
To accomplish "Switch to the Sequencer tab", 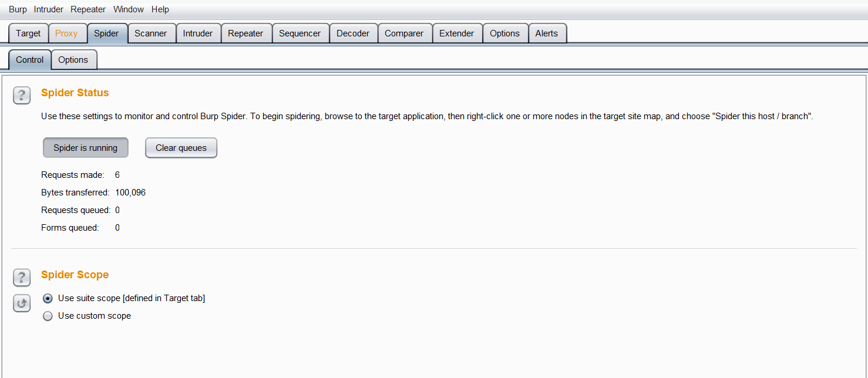I will [300, 33].
